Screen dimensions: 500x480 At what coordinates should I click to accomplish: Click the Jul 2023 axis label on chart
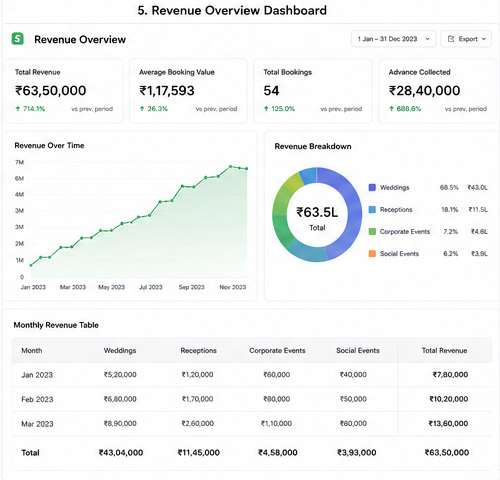tap(151, 287)
